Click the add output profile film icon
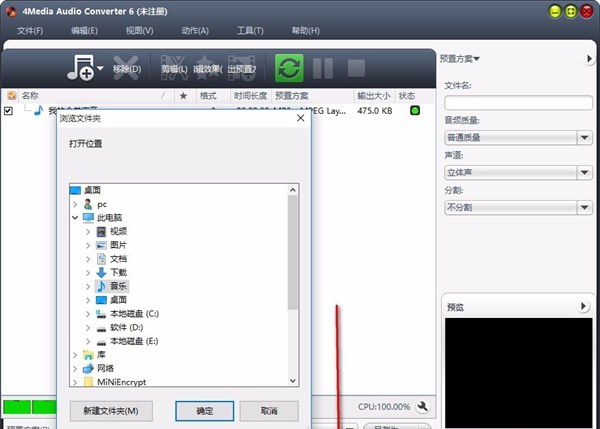 242,69
